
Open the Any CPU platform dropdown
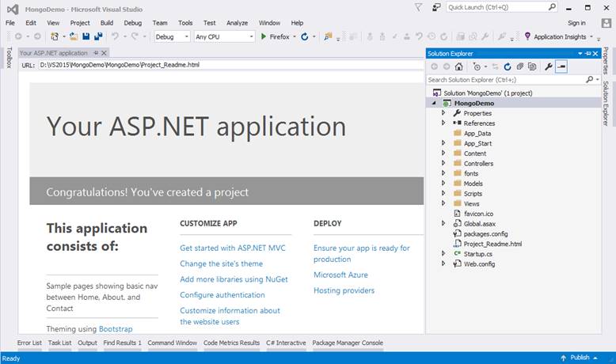[251, 36]
